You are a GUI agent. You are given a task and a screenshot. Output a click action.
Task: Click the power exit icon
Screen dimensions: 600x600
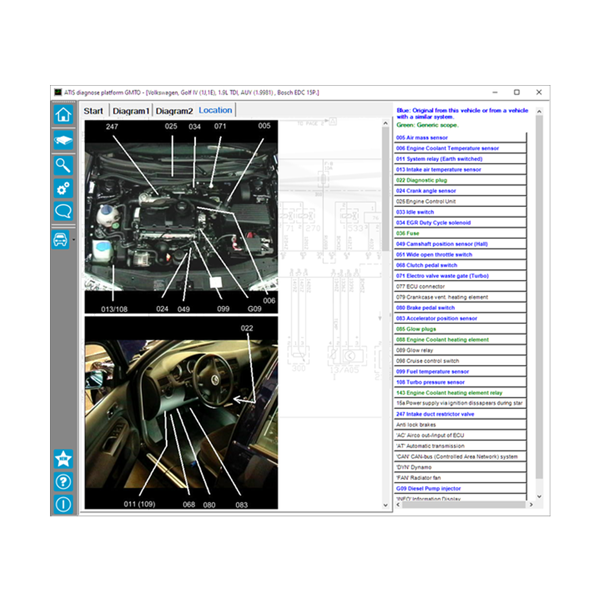click(x=63, y=504)
